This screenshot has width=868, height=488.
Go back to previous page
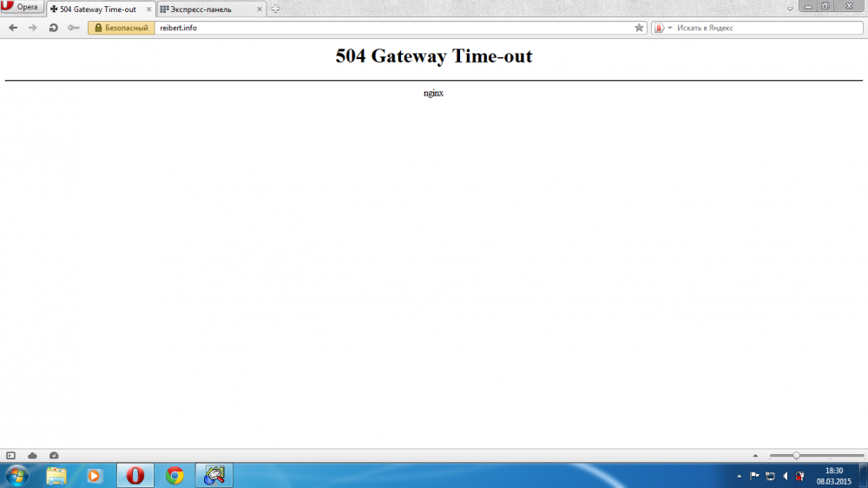13,28
